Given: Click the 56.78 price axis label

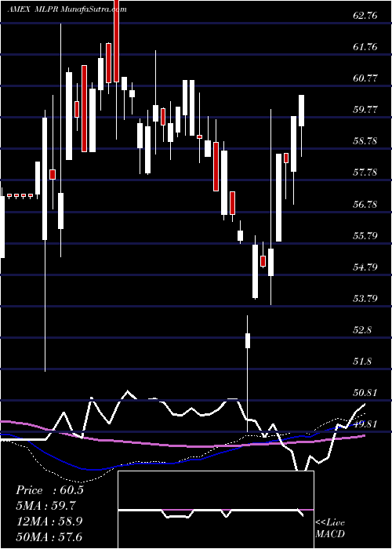Looking at the screenshot, I should pyautogui.click(x=365, y=204).
